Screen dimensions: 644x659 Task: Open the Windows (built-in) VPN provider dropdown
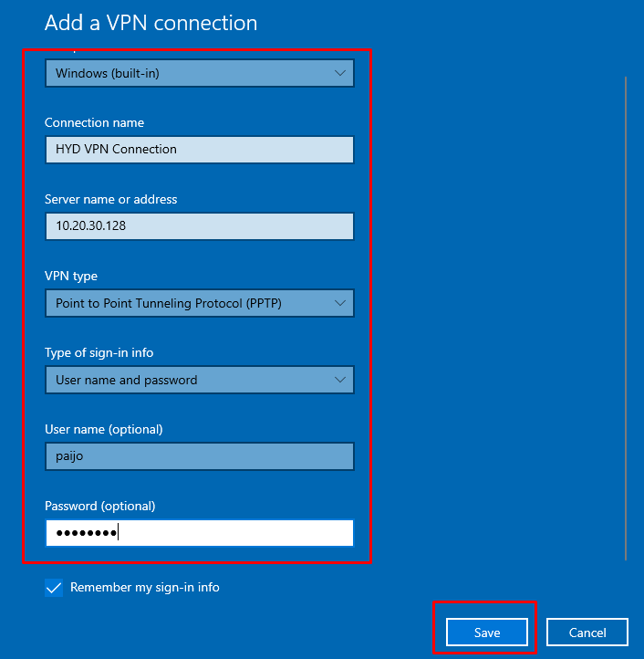click(x=199, y=73)
